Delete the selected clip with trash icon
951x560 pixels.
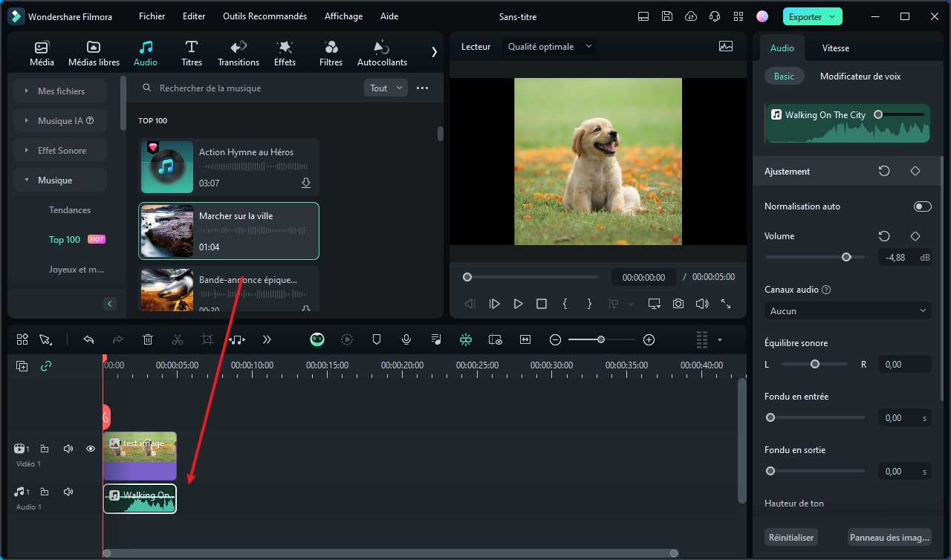[x=148, y=339]
